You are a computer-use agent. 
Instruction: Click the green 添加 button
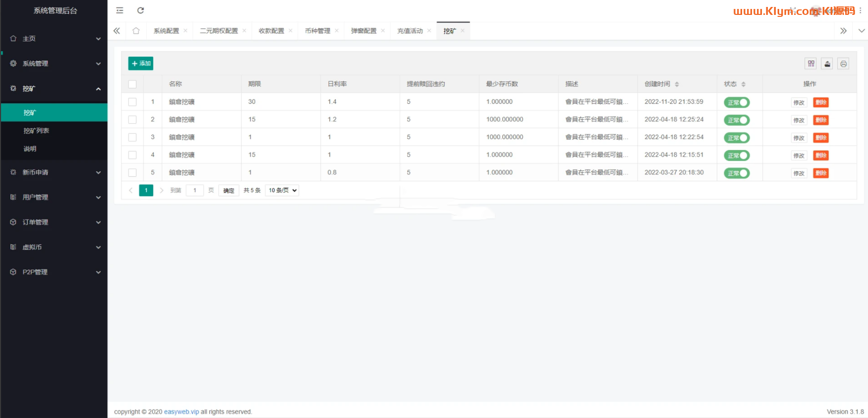(141, 64)
